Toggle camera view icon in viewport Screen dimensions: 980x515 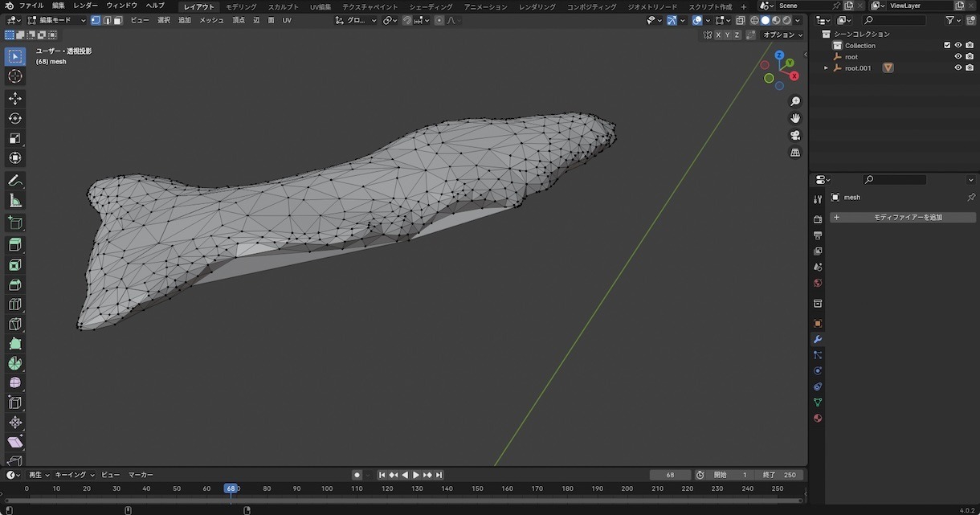(795, 135)
